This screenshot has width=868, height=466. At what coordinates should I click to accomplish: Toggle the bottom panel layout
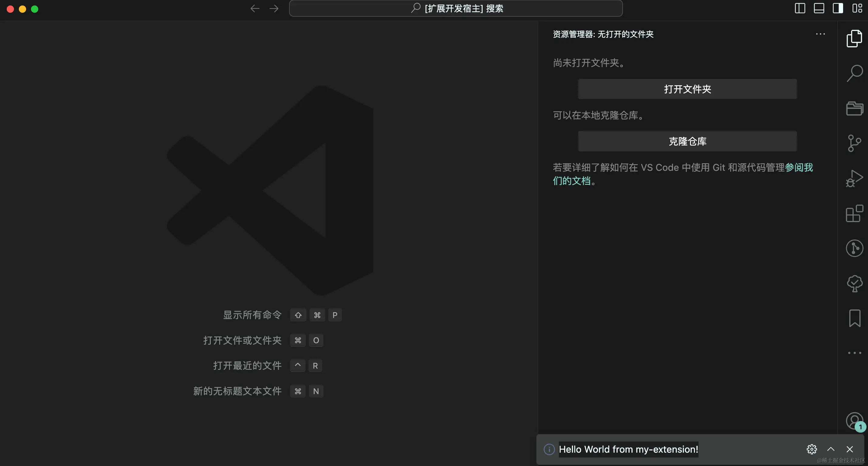tap(819, 8)
